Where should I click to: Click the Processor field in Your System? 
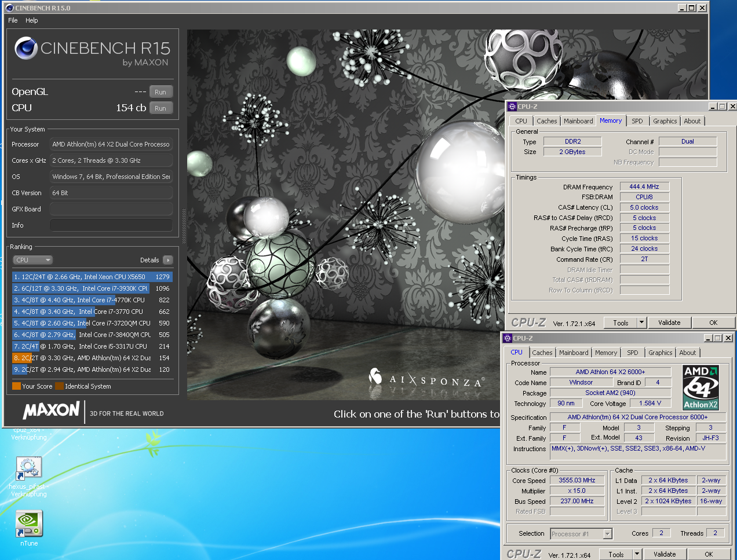pyautogui.click(x=111, y=144)
